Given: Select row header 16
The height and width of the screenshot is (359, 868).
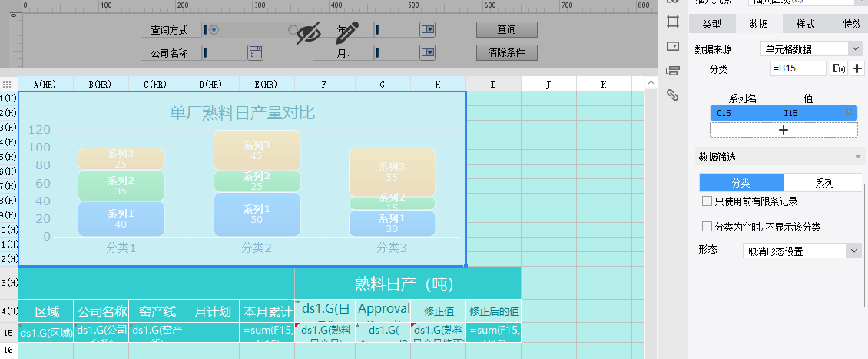Looking at the screenshot, I should (x=8, y=350).
